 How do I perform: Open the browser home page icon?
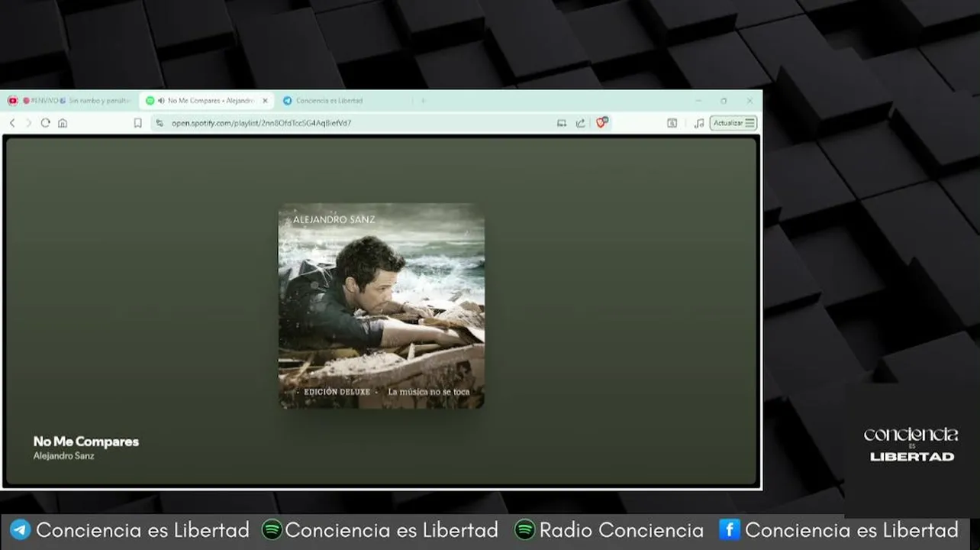[63, 123]
